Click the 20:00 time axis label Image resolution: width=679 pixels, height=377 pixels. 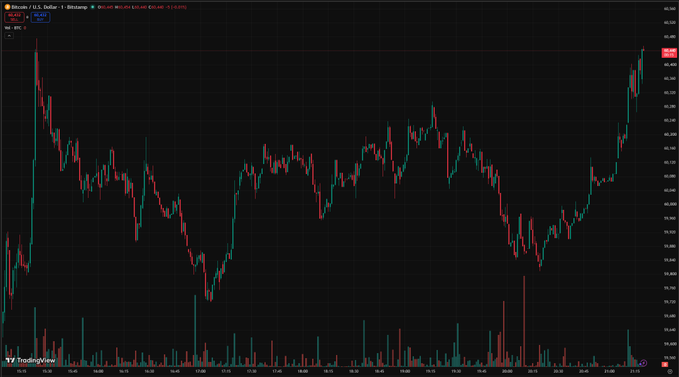click(507, 371)
